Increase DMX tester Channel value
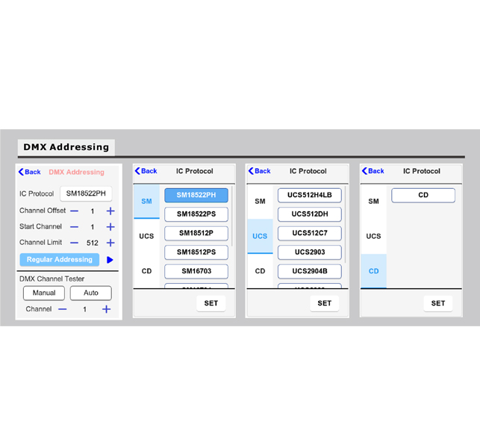The image size is (480, 448). tap(106, 309)
